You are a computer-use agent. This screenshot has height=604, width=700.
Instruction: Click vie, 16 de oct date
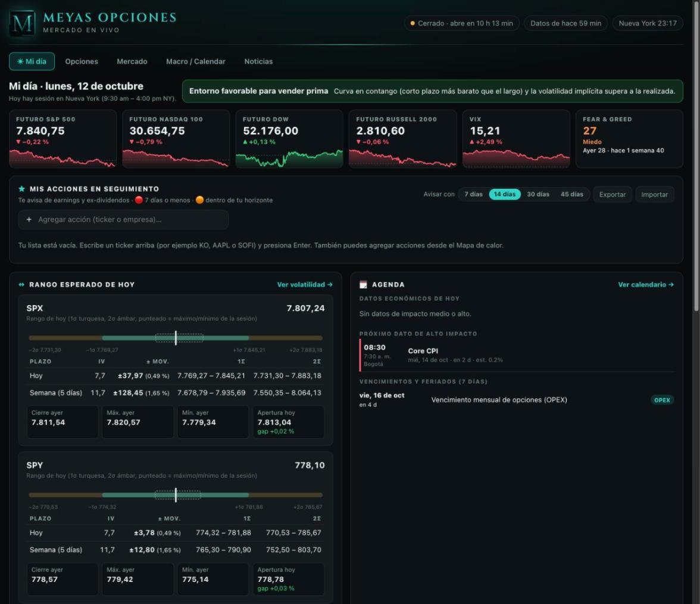click(x=382, y=396)
